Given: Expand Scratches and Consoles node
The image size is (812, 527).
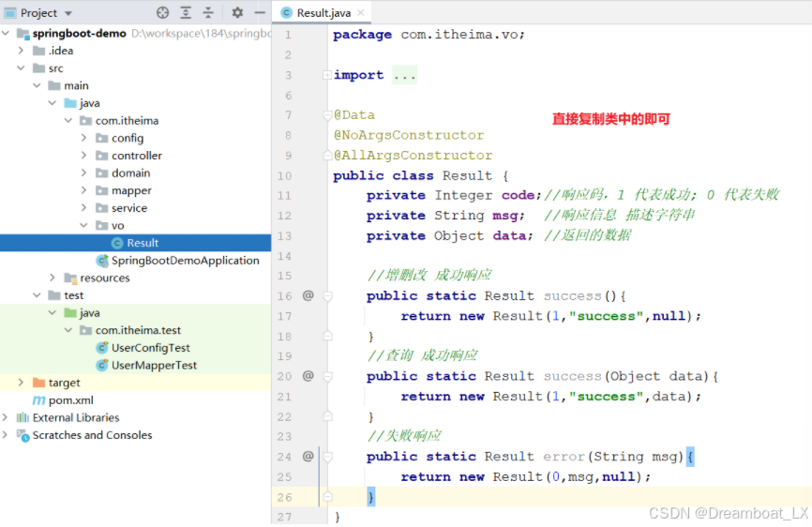Looking at the screenshot, I should pyautogui.click(x=6, y=435).
